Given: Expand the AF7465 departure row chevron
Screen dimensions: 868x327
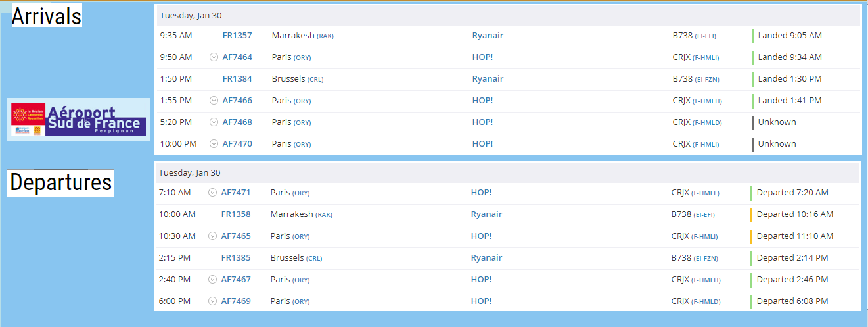Looking at the screenshot, I should click(x=212, y=236).
